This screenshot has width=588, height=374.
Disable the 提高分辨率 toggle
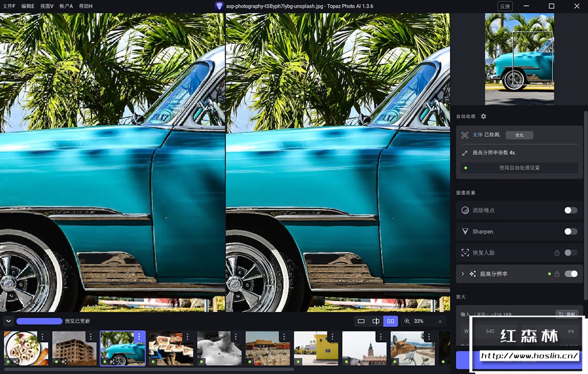coord(571,274)
